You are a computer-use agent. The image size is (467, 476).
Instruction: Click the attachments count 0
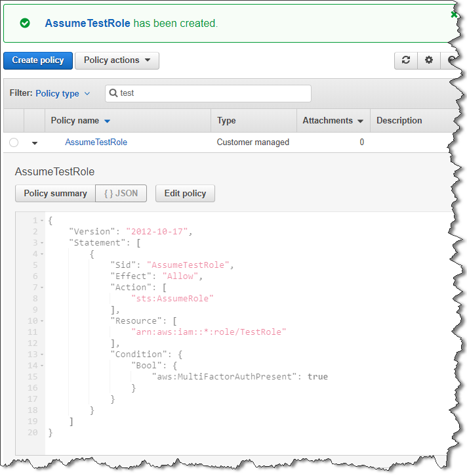[361, 142]
